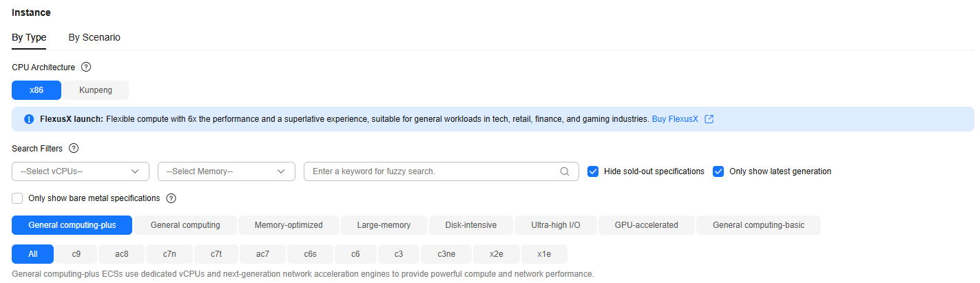Choose the Kunpeng CPU architecture
The image size is (980, 283).
[95, 90]
